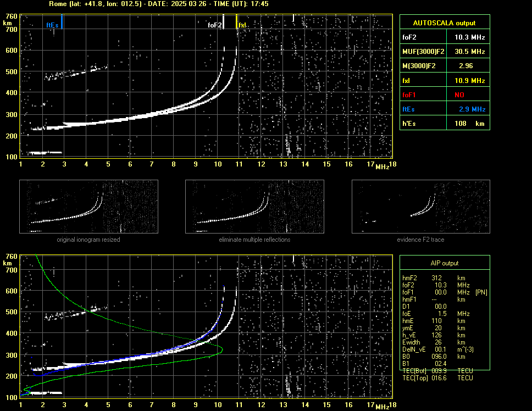Screen dimensions: 532x411
Task: Click the ftEs value '2.9 MHz'
Action: pos(472,109)
